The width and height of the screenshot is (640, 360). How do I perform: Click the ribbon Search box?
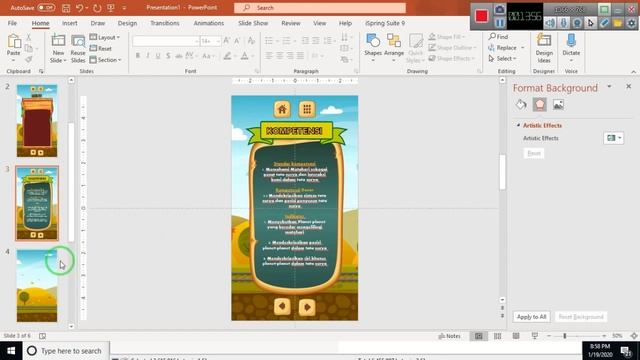pyautogui.click(x=320, y=8)
